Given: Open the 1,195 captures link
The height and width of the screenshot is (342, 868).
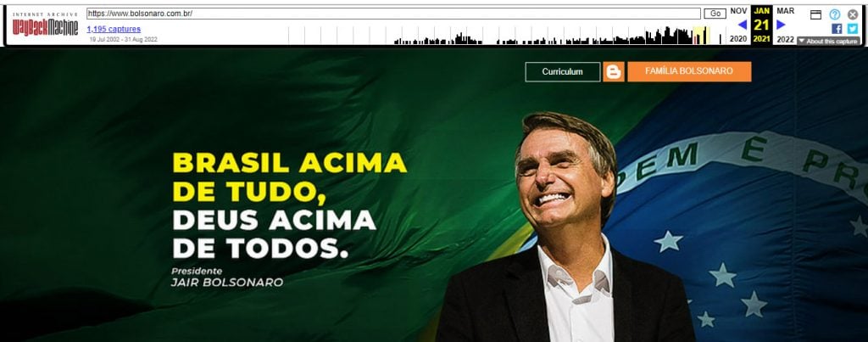Looking at the screenshot, I should click(114, 29).
